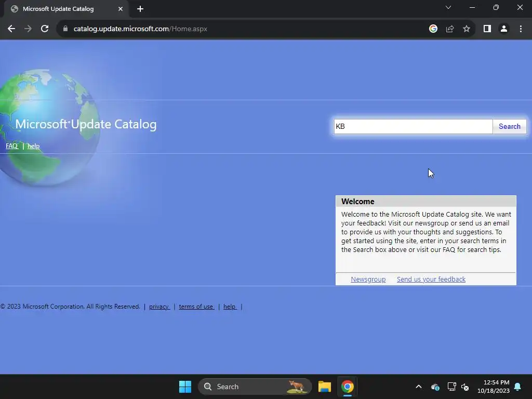This screenshot has width=532, height=399.
Task: Click the taskbar Search box
Action: pos(255,387)
